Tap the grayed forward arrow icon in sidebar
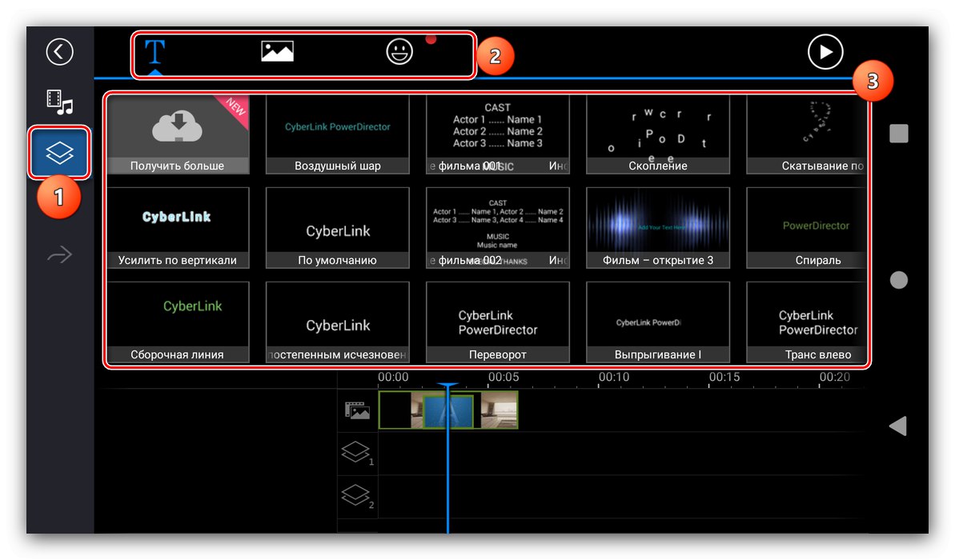This screenshot has height=560, width=955. coord(60,254)
